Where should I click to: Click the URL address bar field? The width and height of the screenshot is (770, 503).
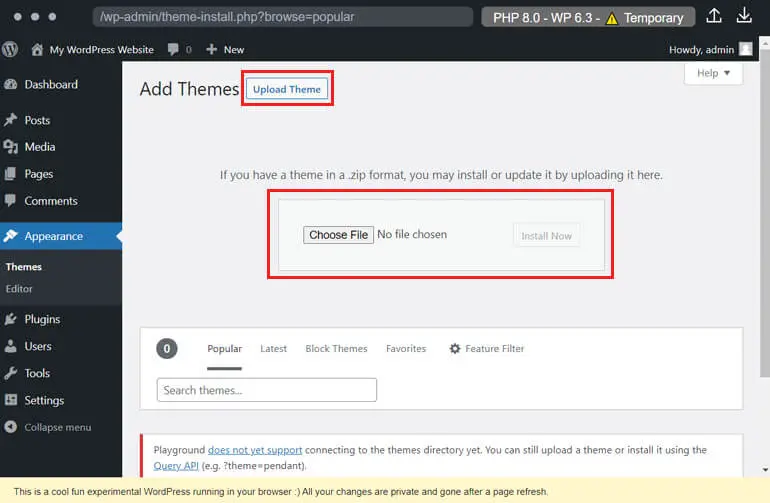(x=282, y=17)
